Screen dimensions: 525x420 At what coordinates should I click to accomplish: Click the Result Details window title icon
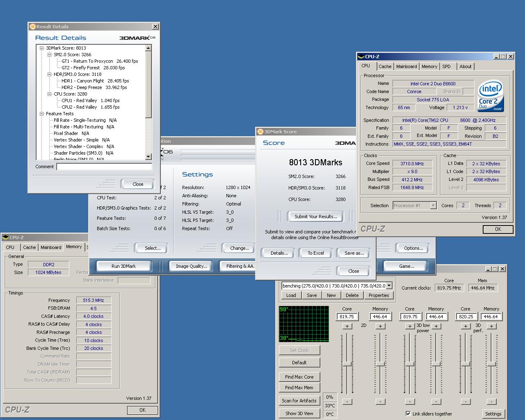coord(32,27)
